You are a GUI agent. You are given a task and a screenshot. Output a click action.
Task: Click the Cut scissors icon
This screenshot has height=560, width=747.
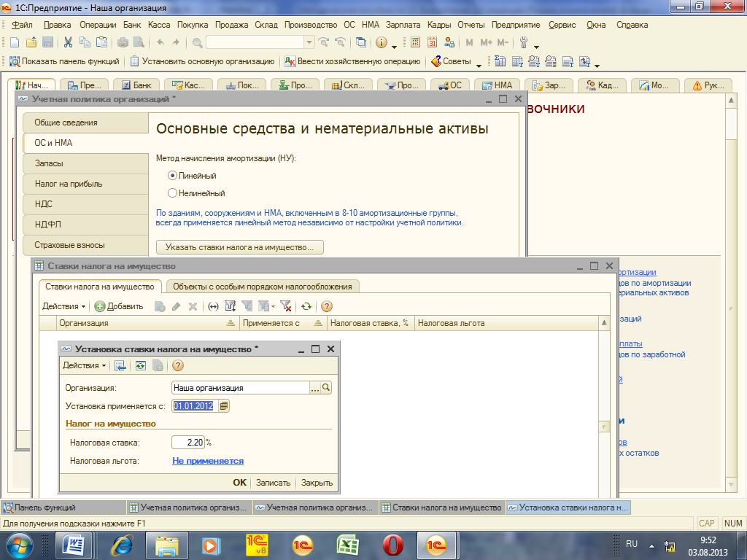[x=68, y=42]
